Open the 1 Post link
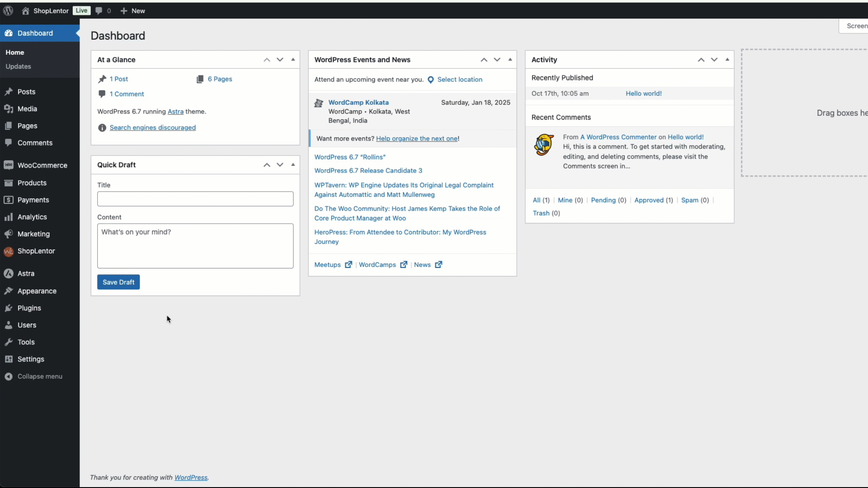Image resolution: width=868 pixels, height=488 pixels. [119, 79]
